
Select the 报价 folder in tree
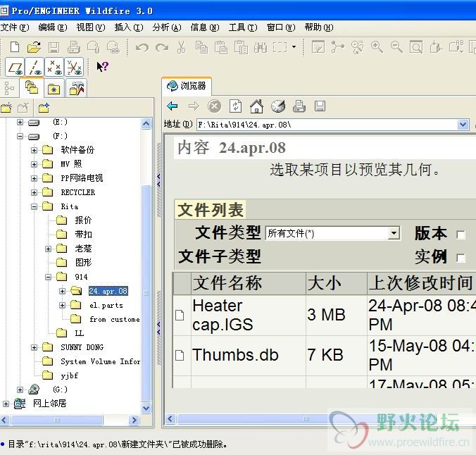click(x=83, y=220)
